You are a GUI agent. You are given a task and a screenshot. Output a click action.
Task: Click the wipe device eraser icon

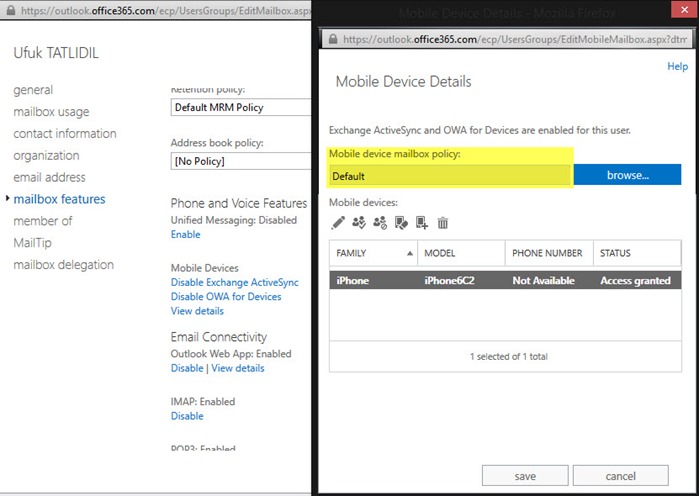coord(401,222)
